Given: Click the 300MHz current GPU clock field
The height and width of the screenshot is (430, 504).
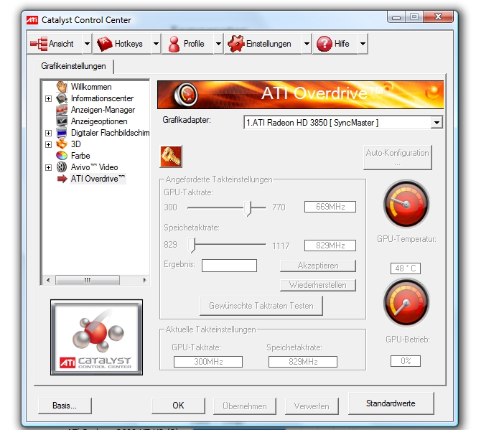Looking at the screenshot, I should point(208,362).
